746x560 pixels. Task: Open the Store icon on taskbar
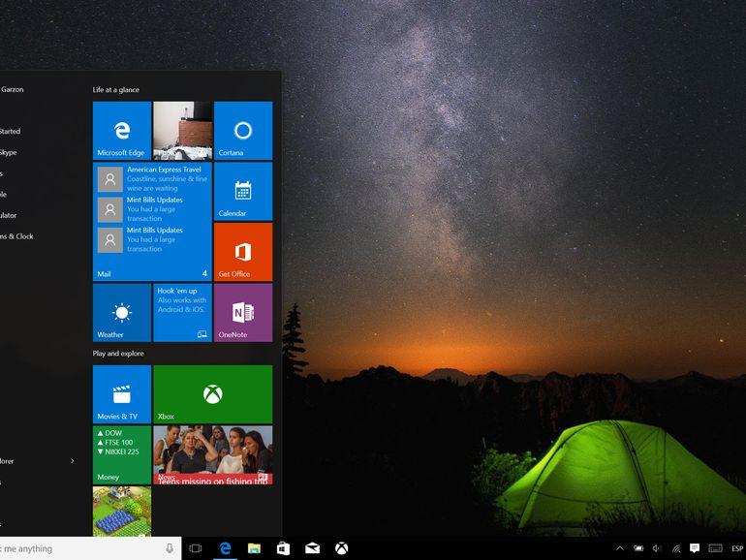pyautogui.click(x=283, y=548)
